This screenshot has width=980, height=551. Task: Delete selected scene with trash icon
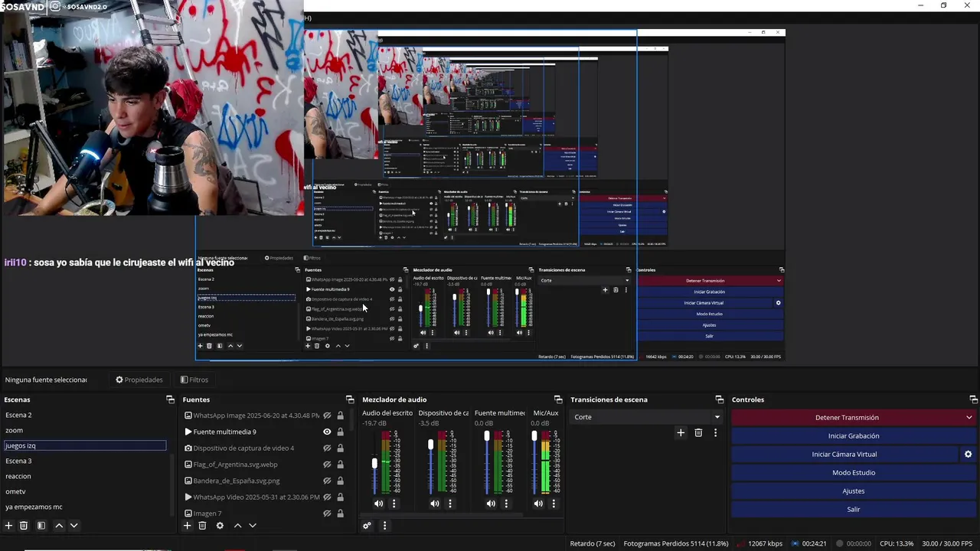24,526
